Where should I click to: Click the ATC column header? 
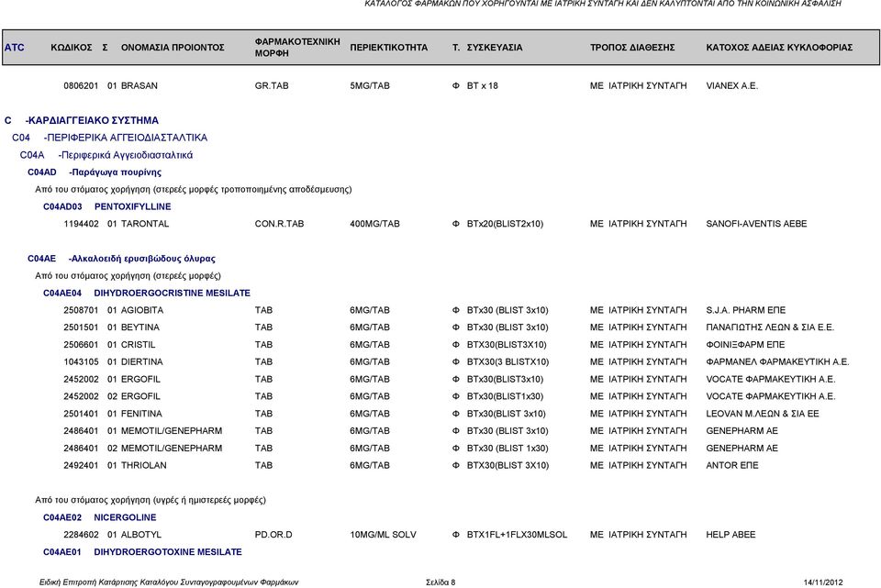point(15,47)
